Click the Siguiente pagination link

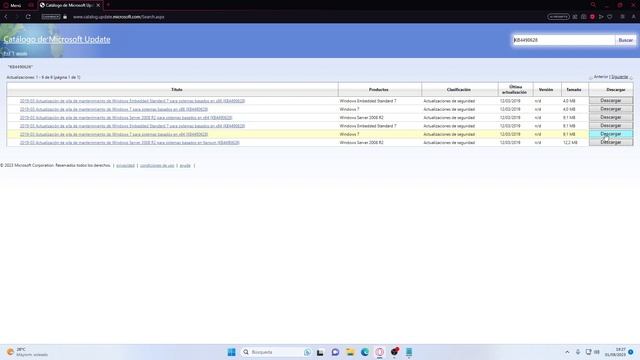tap(620, 77)
